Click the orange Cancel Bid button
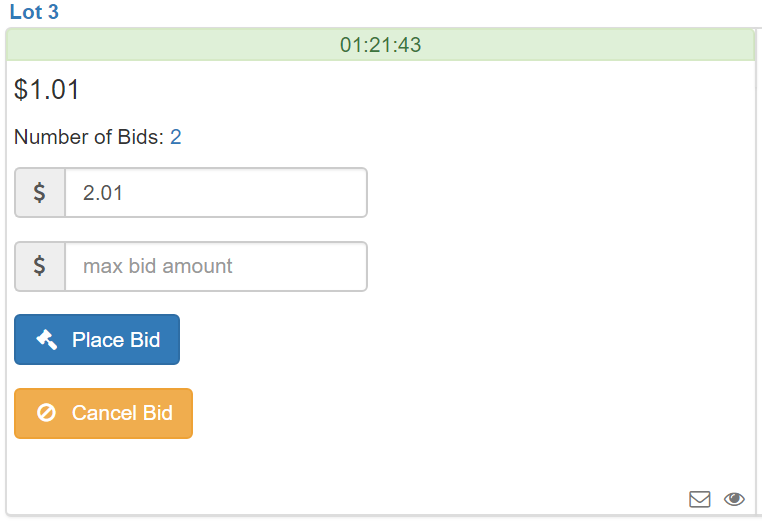Image resolution: width=762 pixels, height=522 pixels. pos(104,413)
